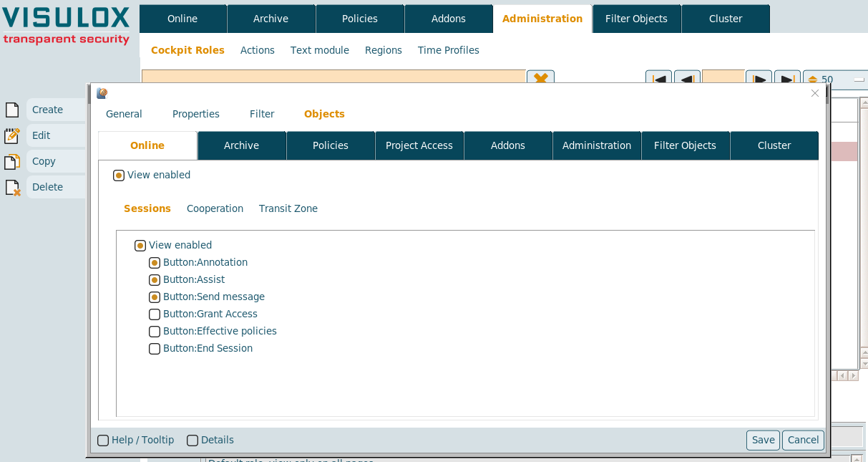The height and width of the screenshot is (462, 868).
Task: Click the orange search input field
Action: (x=333, y=77)
